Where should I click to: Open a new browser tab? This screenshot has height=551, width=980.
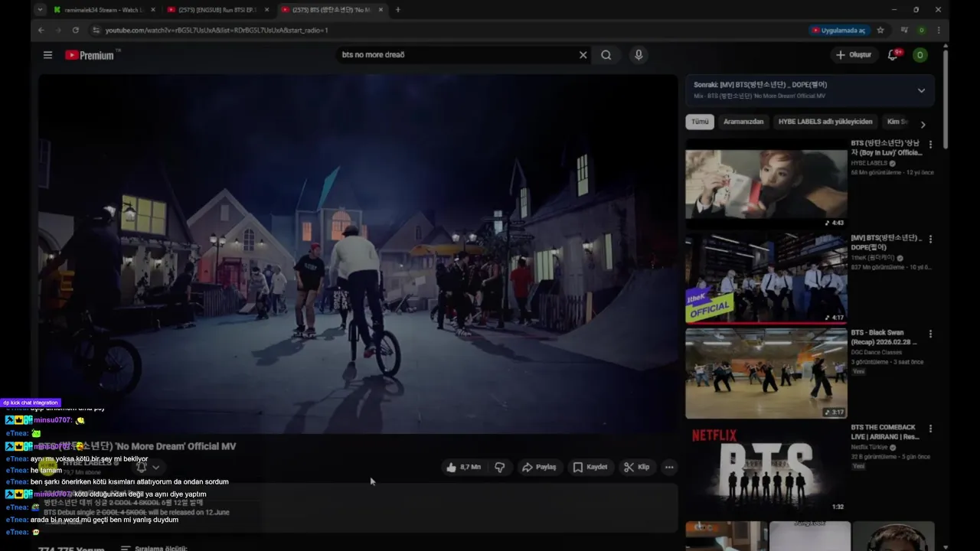[x=397, y=10]
